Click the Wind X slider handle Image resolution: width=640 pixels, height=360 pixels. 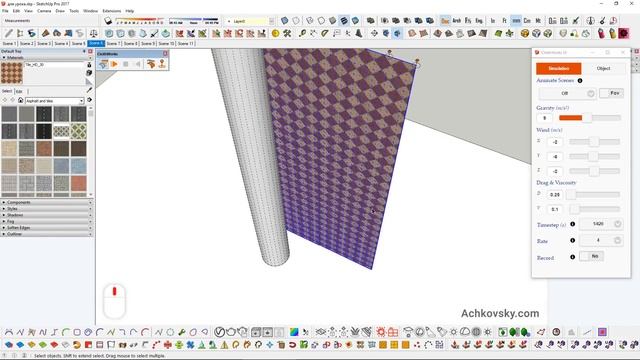point(594,142)
